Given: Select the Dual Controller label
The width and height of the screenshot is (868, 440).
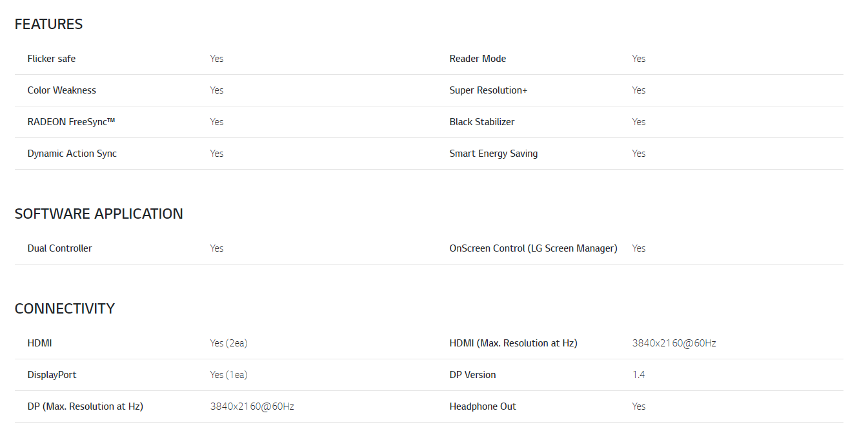Looking at the screenshot, I should (60, 248).
